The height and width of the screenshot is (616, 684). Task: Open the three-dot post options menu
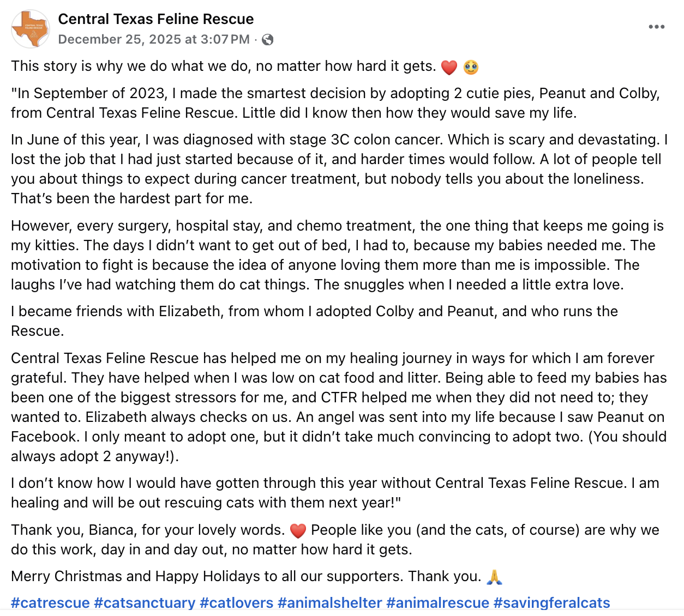pyautogui.click(x=656, y=27)
